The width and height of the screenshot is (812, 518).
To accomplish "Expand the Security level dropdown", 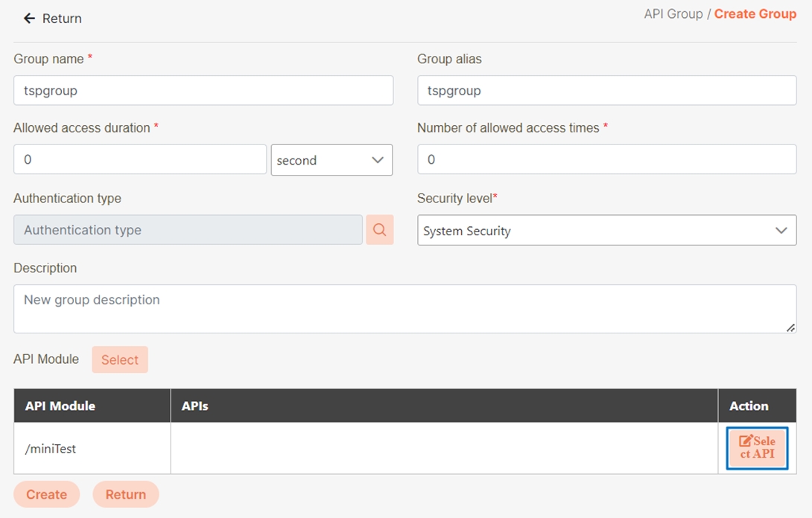I will [606, 231].
